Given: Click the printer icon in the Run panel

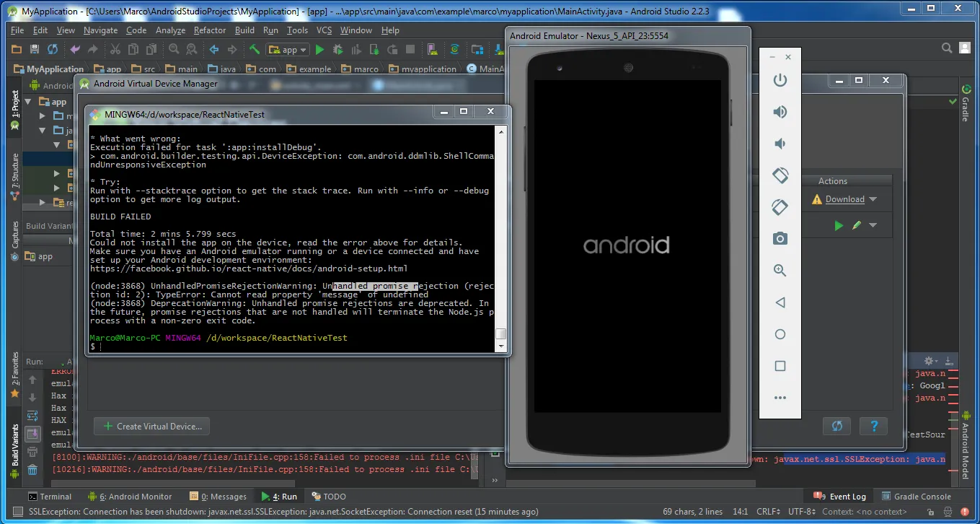Looking at the screenshot, I should click(32, 452).
